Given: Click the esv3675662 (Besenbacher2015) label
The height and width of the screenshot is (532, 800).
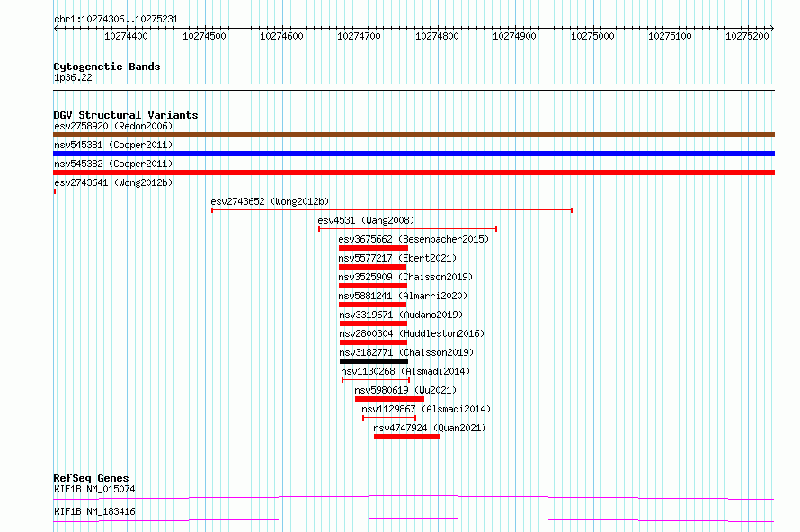Looking at the screenshot, I should pyautogui.click(x=413, y=239).
